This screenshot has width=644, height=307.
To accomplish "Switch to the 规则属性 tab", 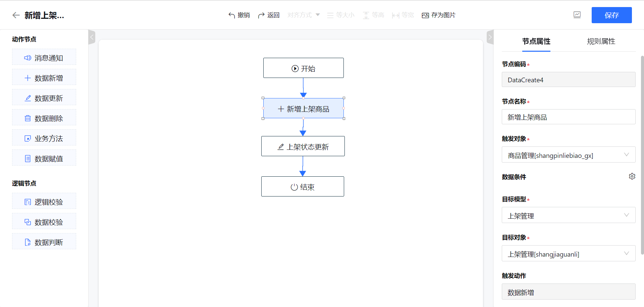I will pos(601,41).
